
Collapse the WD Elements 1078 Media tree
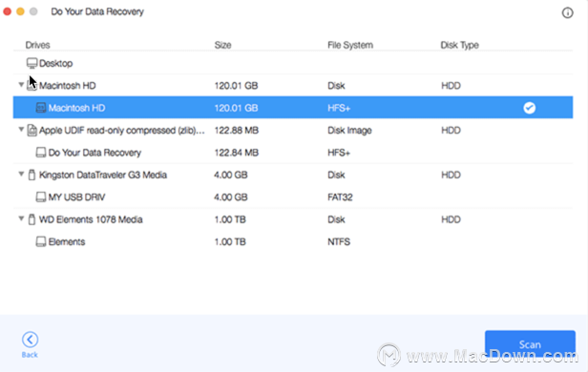[x=21, y=218]
